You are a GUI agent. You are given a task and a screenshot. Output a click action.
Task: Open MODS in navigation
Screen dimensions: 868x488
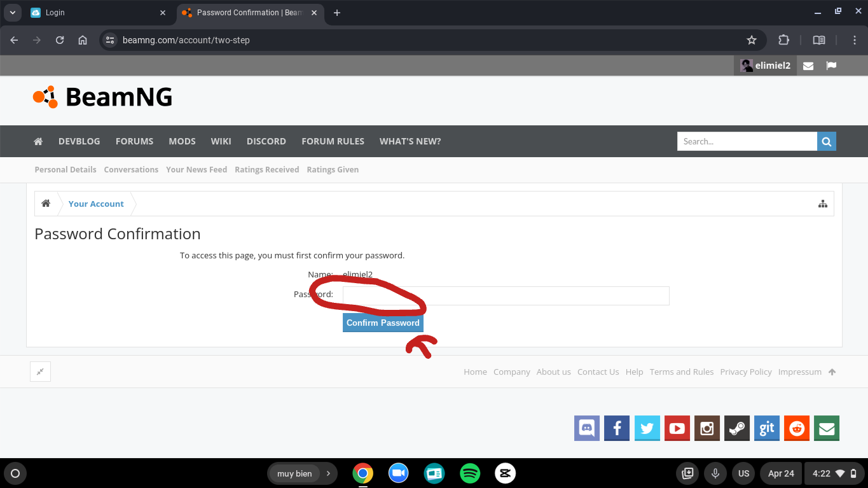pyautogui.click(x=182, y=141)
